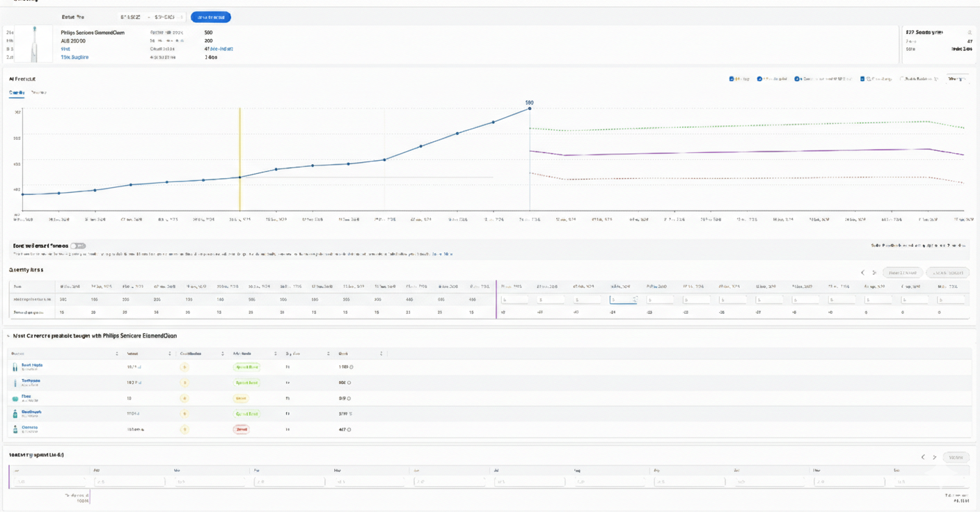Click the Smart Hepa product icon
The height and width of the screenshot is (512, 980).
coord(14,365)
